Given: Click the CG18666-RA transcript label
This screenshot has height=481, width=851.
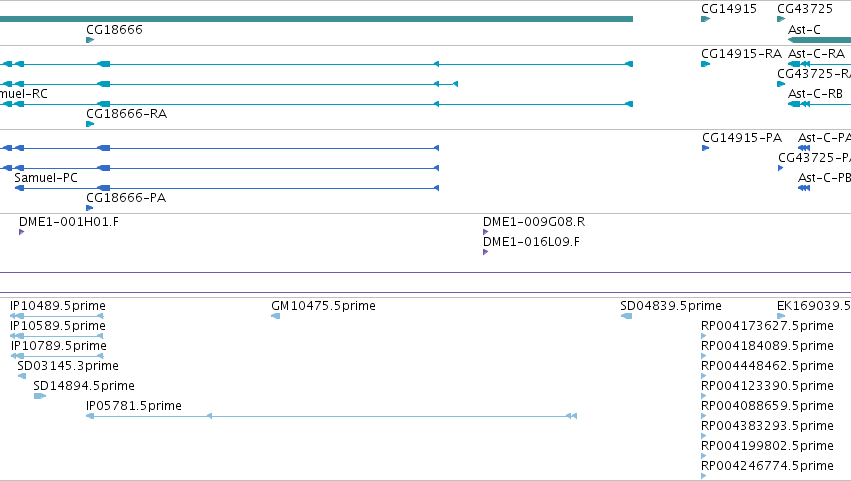Looking at the screenshot, I should tap(126, 113).
